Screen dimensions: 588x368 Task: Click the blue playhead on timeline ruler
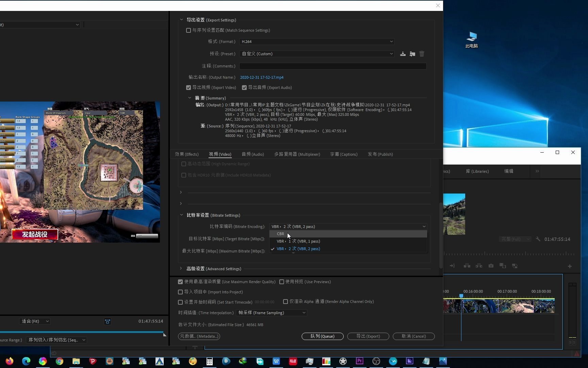click(461, 296)
